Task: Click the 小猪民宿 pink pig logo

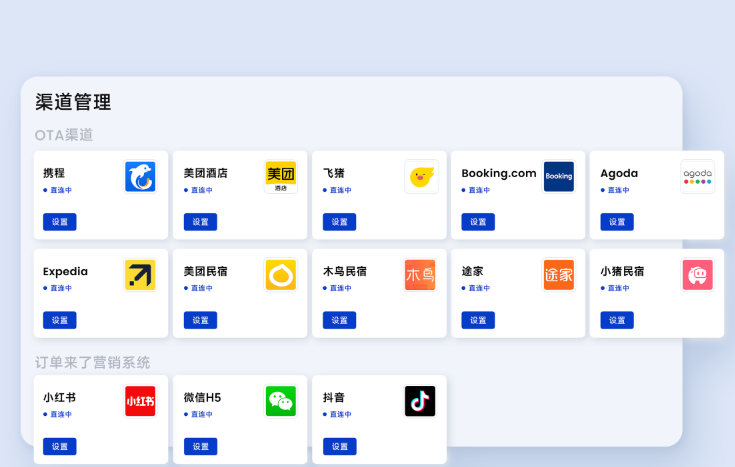Action: coord(697,275)
